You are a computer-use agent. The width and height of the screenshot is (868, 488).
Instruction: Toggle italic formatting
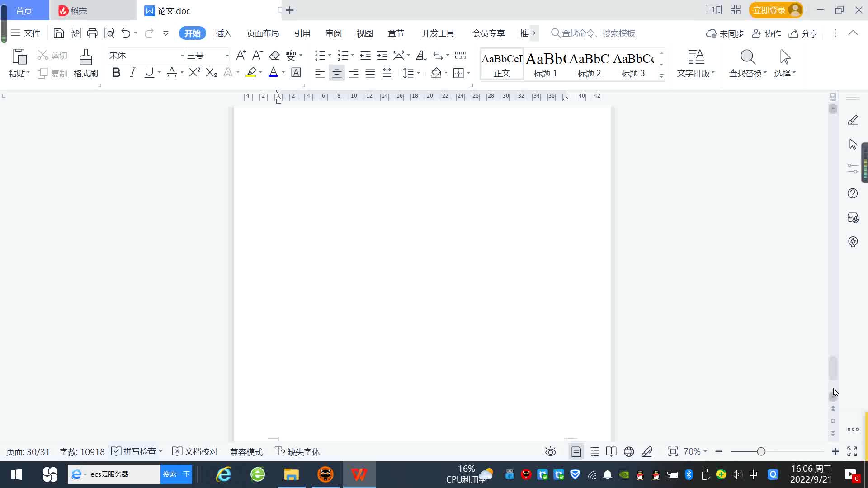pyautogui.click(x=132, y=72)
